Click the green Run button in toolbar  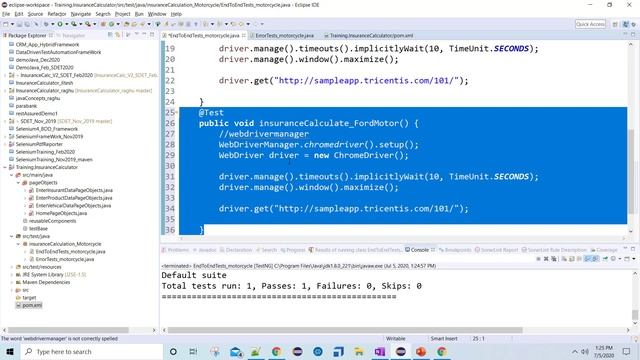(x=60, y=24)
